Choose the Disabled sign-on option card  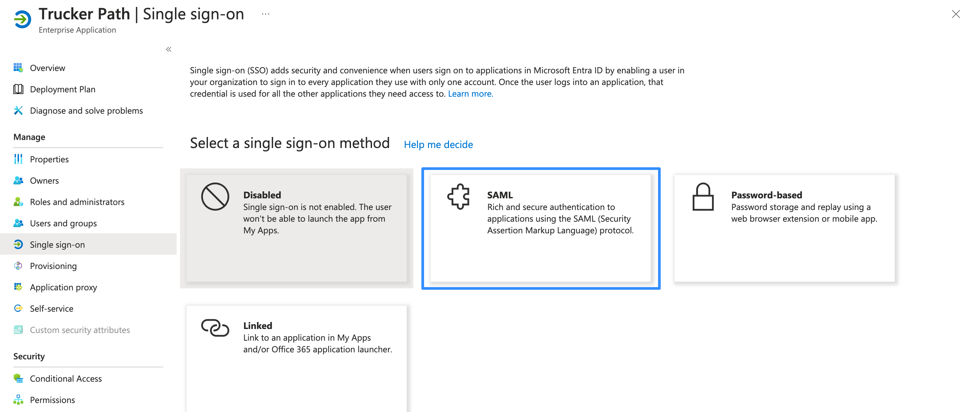tap(296, 228)
